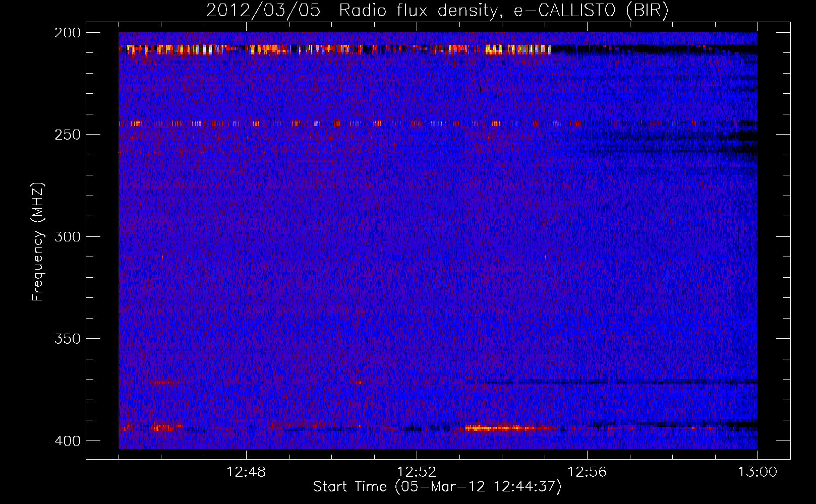Click the 12:48 time tick label
The height and width of the screenshot is (504, 816).
pos(246,472)
